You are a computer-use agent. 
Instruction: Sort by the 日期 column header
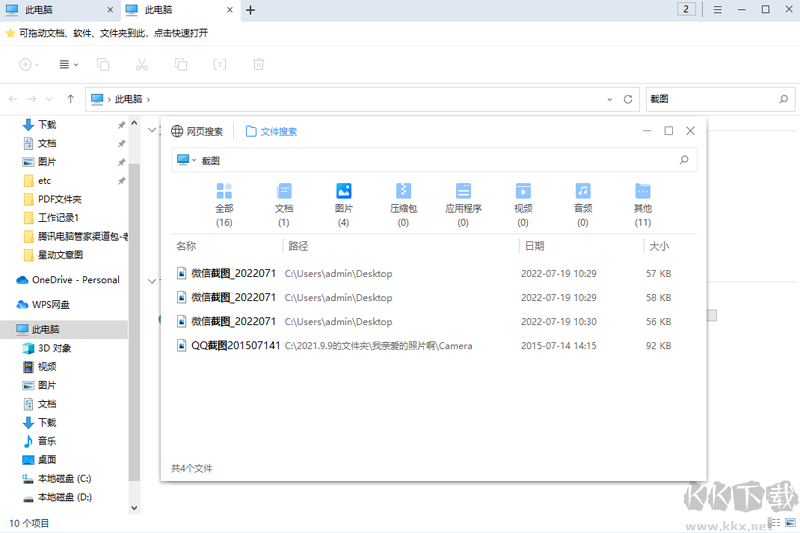tap(534, 246)
